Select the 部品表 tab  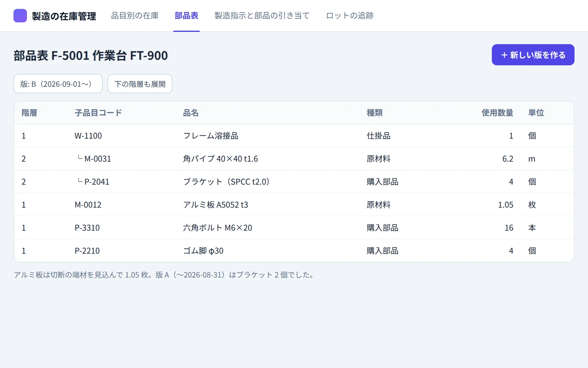(x=187, y=16)
